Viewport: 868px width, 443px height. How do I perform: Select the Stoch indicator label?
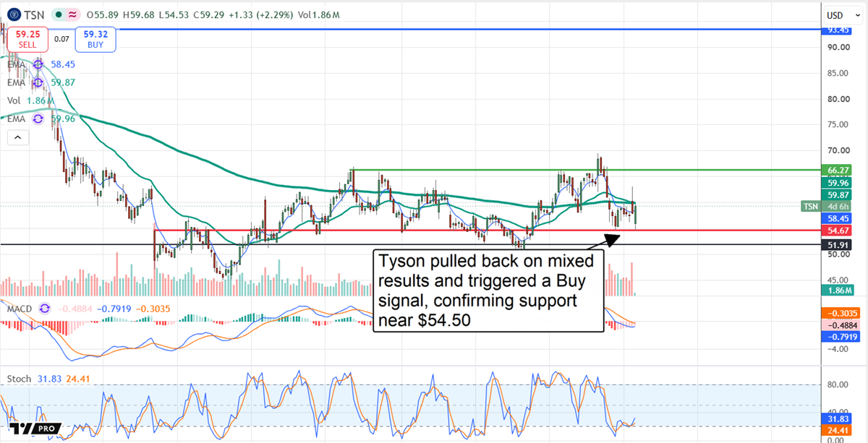point(19,379)
